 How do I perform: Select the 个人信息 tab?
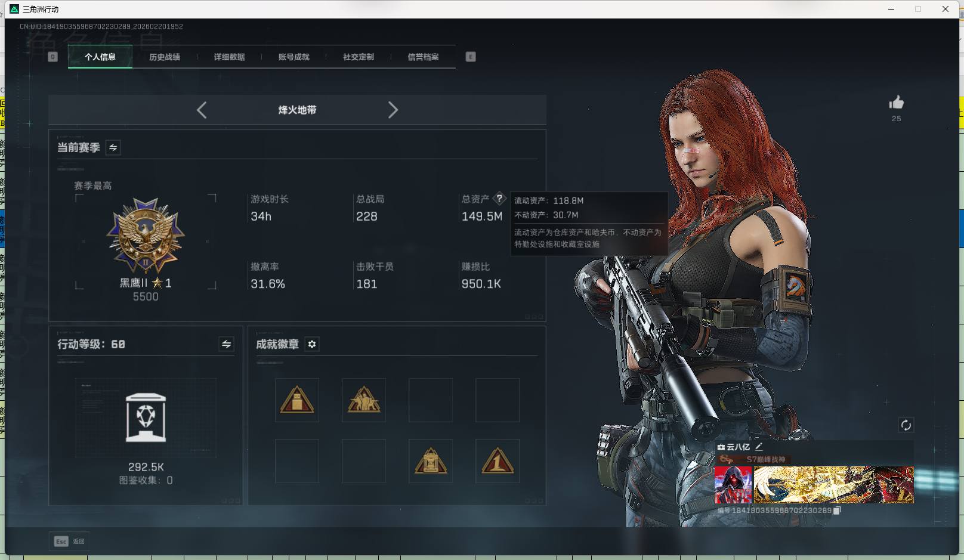click(100, 57)
